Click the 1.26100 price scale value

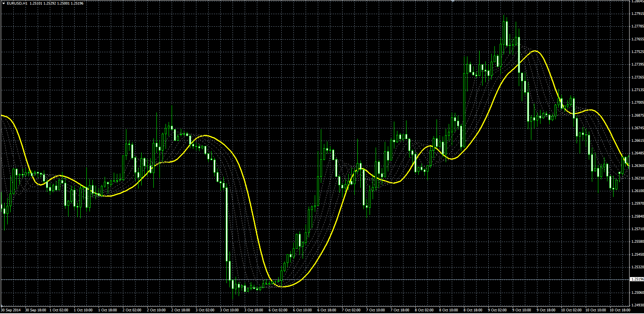pyautogui.click(x=637, y=191)
